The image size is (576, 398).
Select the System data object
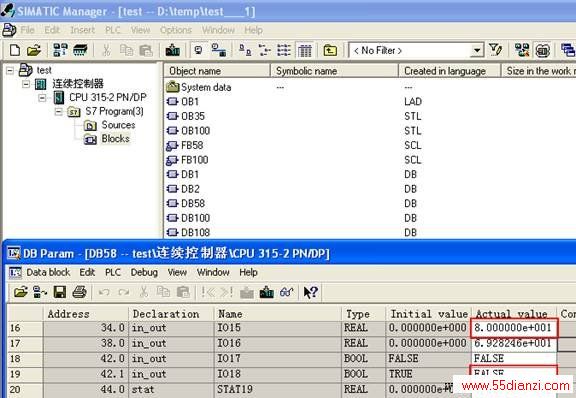click(199, 87)
